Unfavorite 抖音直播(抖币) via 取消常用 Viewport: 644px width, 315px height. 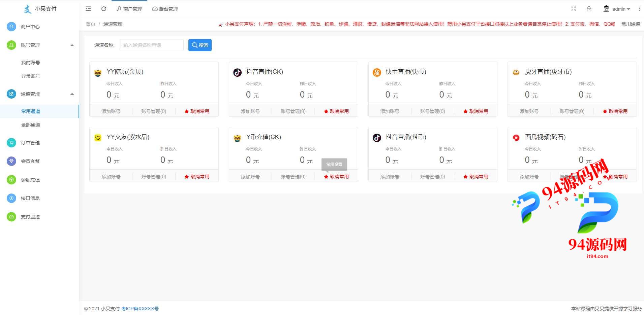pos(476,177)
